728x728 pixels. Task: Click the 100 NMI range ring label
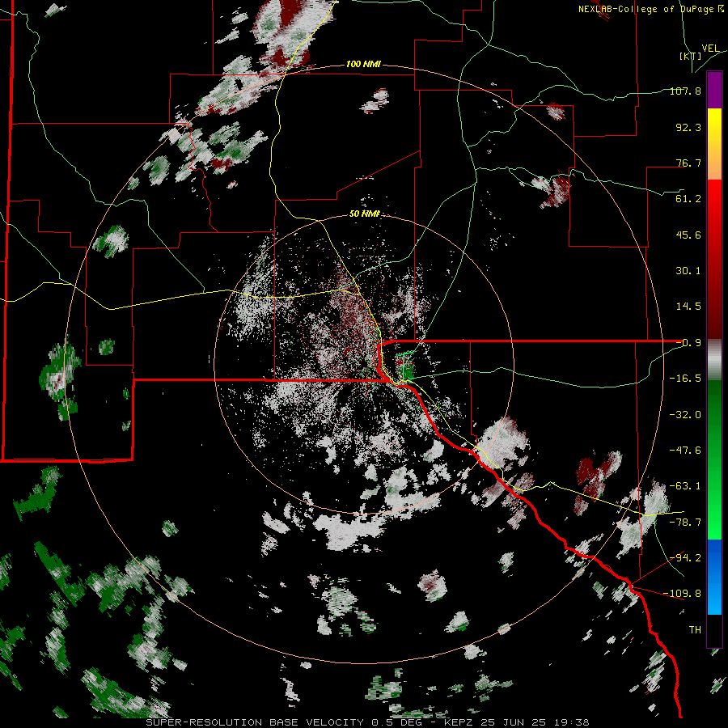pos(363,64)
